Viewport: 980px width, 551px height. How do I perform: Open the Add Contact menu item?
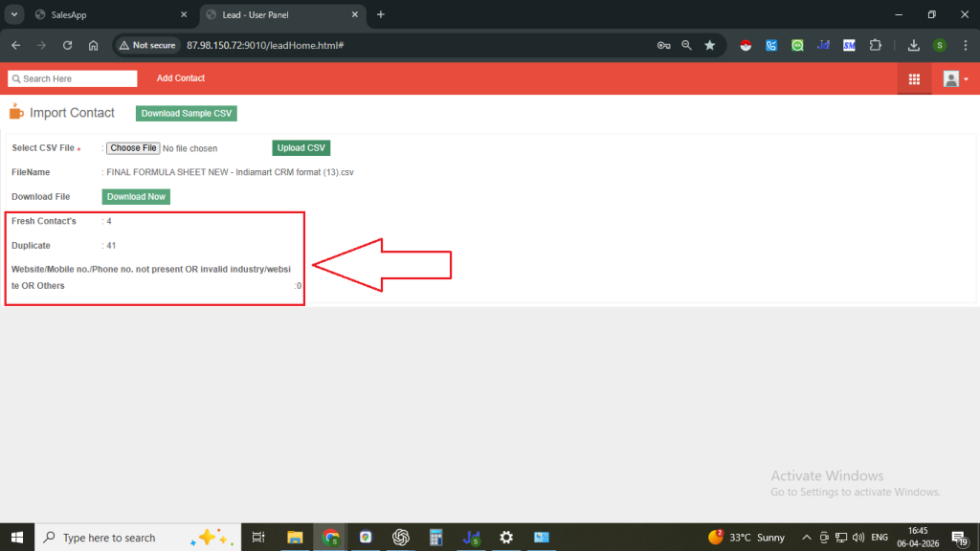[181, 78]
